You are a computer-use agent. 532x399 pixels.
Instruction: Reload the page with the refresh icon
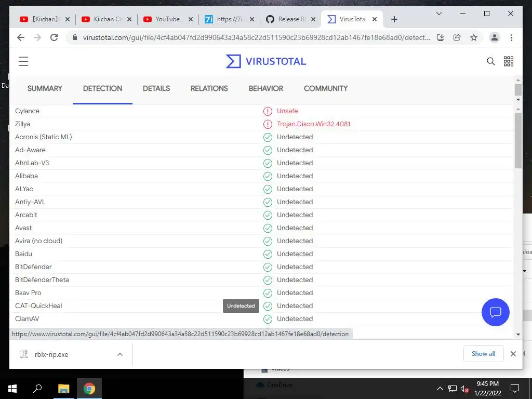(x=54, y=37)
